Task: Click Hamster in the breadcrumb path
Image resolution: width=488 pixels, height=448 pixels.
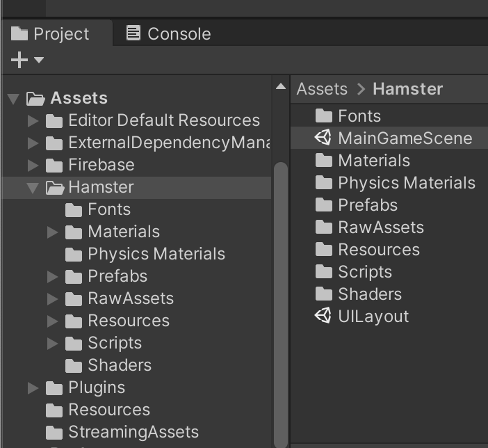Action: [x=407, y=89]
